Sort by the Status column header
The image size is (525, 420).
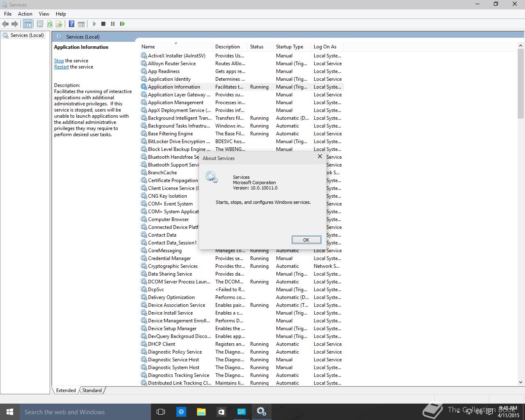[x=260, y=46]
